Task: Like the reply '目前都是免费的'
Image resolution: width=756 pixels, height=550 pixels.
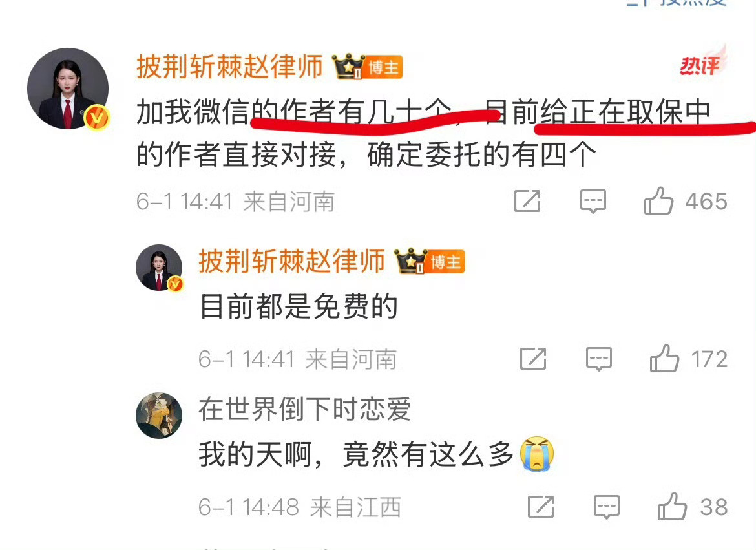Action: (x=664, y=359)
